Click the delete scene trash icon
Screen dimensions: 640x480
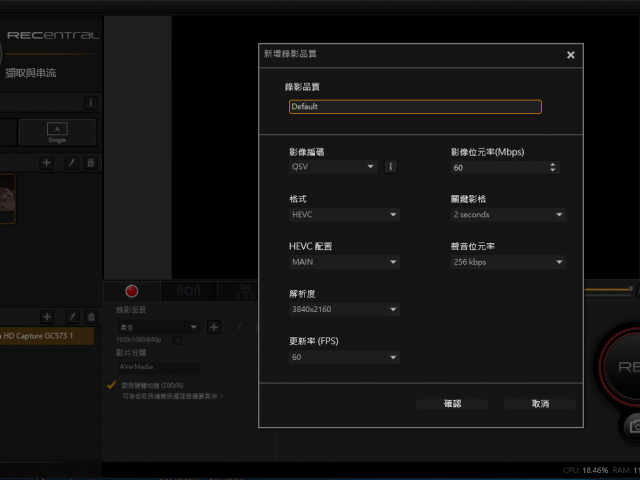[91, 163]
